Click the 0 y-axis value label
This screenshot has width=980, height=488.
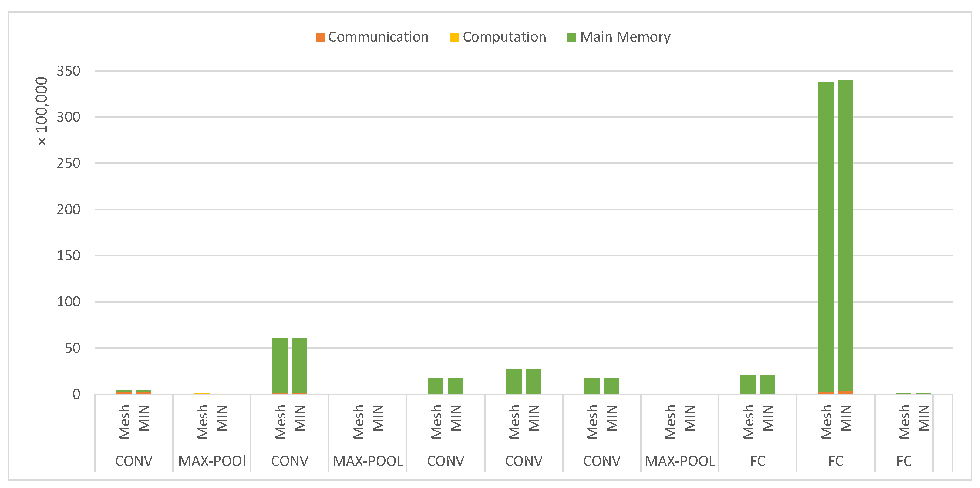76,394
